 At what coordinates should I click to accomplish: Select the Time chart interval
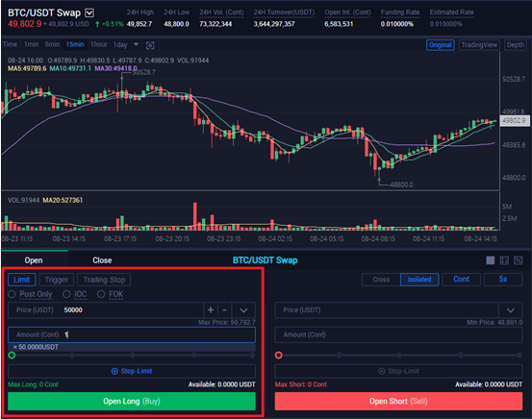[10, 44]
